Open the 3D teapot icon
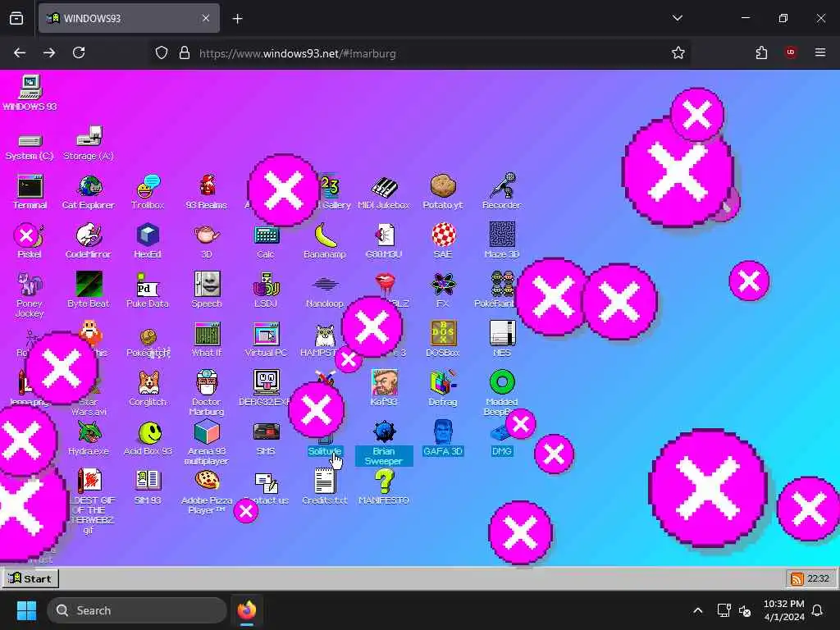840x630 pixels. click(207, 235)
